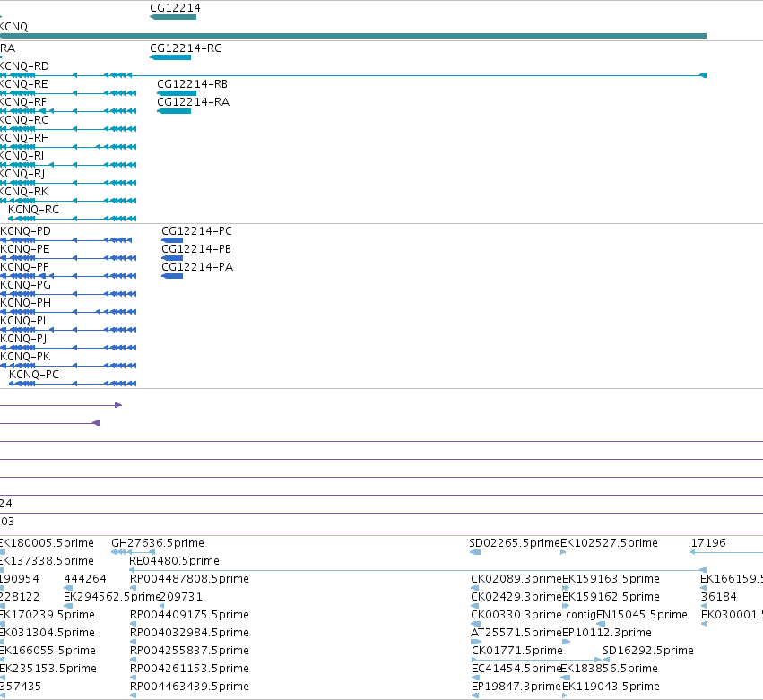Click the EK166055.5prime EST label
The width and height of the screenshot is (763, 700).
pyautogui.click(x=48, y=651)
